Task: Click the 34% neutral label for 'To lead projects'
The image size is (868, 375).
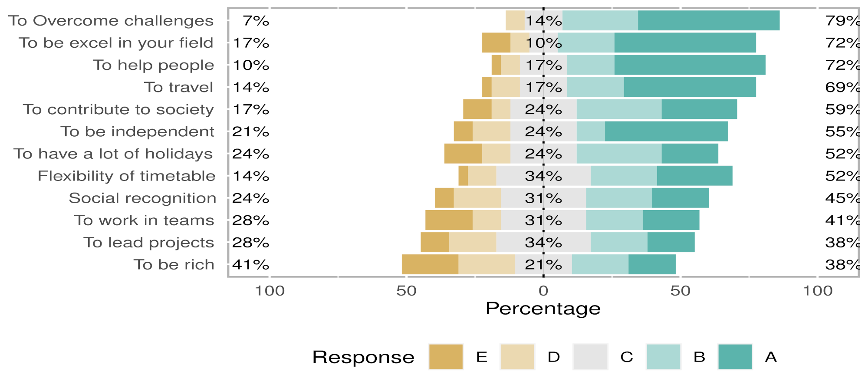Action: [543, 243]
